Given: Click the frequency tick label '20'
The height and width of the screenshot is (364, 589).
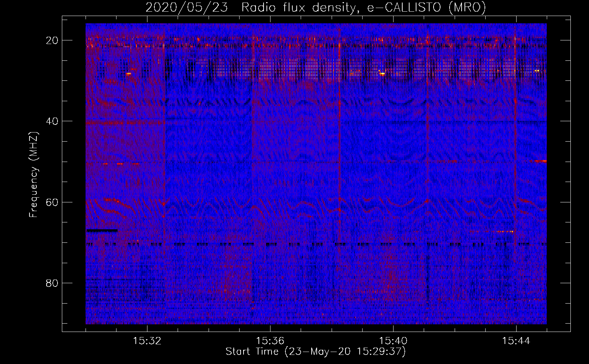Looking at the screenshot, I should click(x=52, y=40).
